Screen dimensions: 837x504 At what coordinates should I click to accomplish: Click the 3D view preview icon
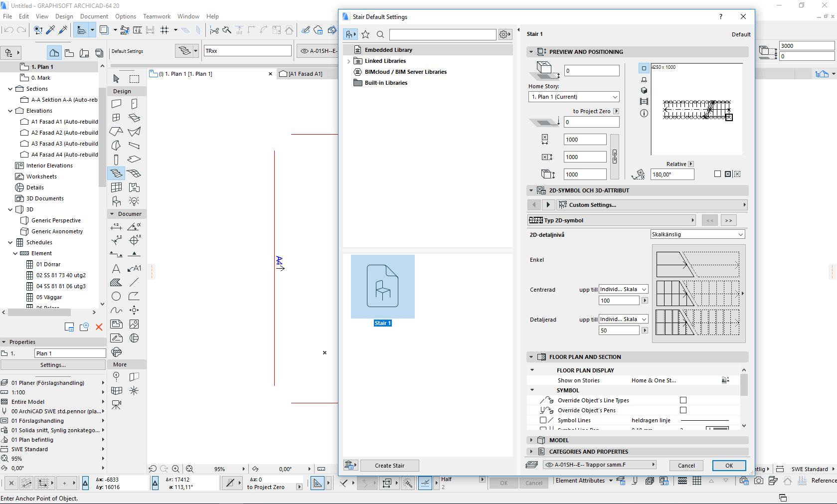click(x=644, y=90)
